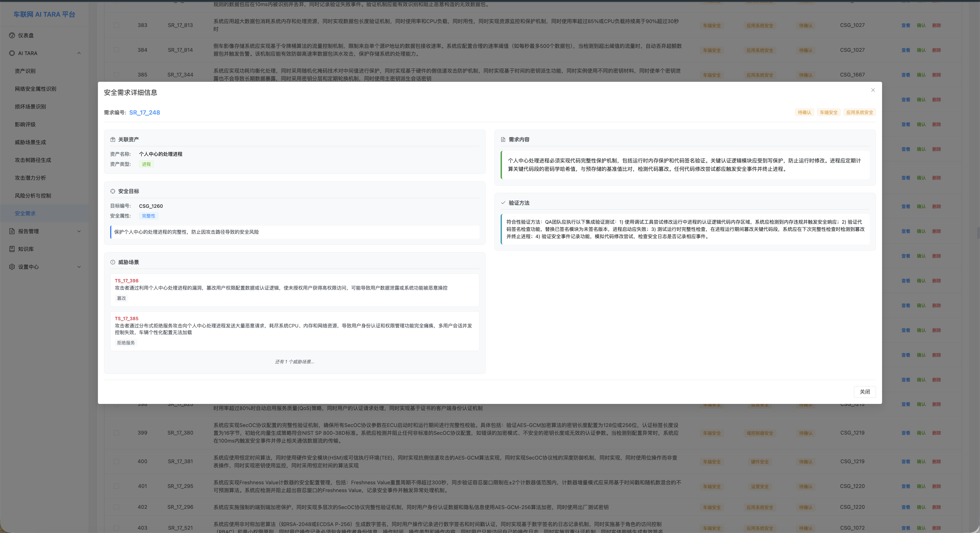The image size is (980, 533).
Task: Click the dashboard gauge icon in sidebar
Action: tap(12, 35)
